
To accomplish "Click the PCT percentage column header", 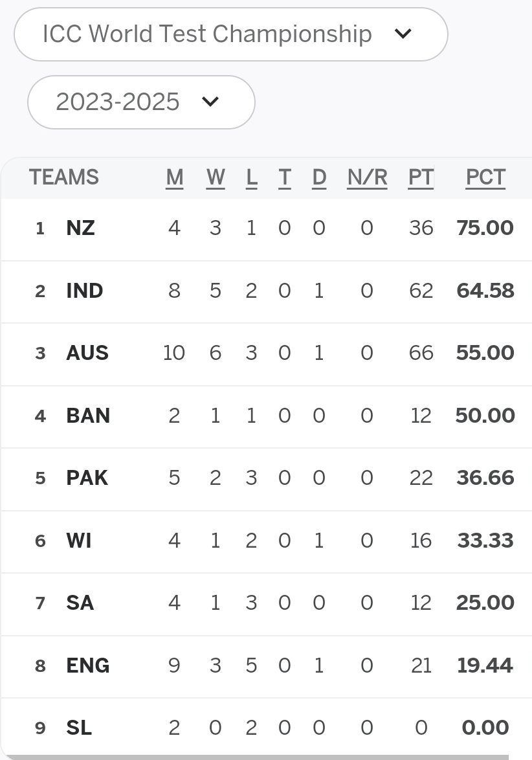I will [x=485, y=178].
